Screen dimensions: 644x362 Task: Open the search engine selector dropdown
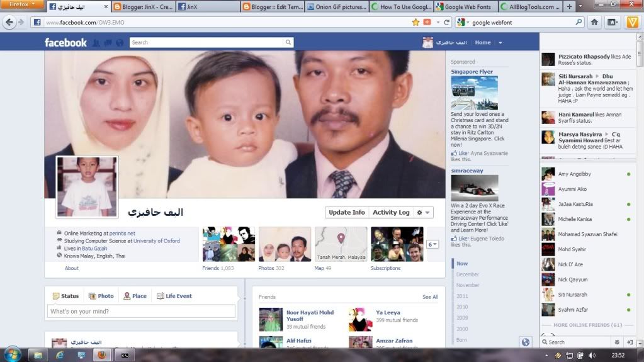(463, 22)
